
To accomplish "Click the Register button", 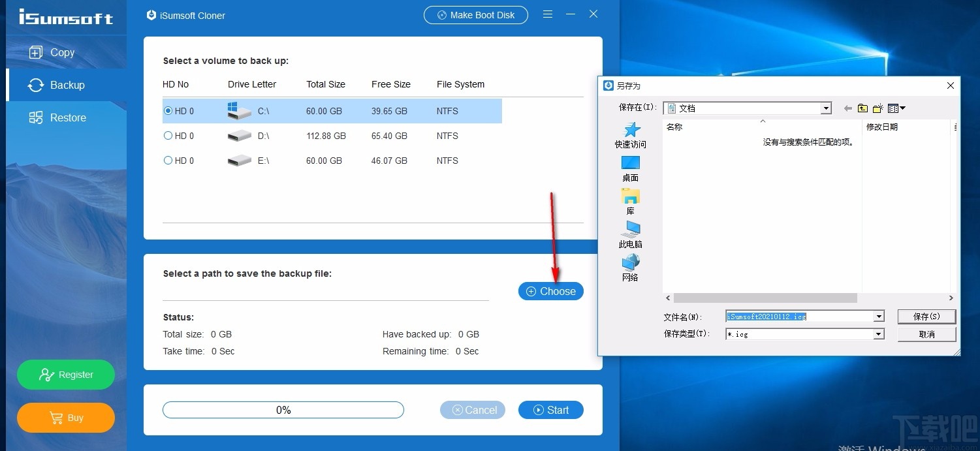I will point(65,375).
